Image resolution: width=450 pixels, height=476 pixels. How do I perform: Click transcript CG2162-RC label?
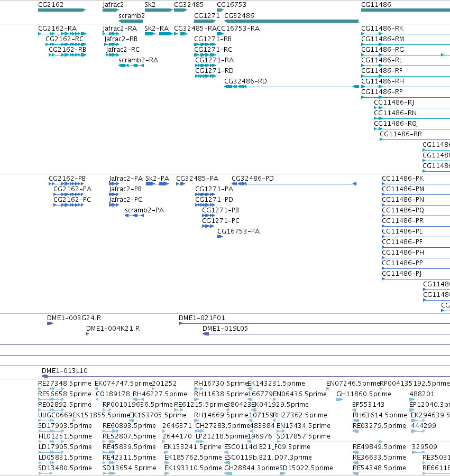65,39
